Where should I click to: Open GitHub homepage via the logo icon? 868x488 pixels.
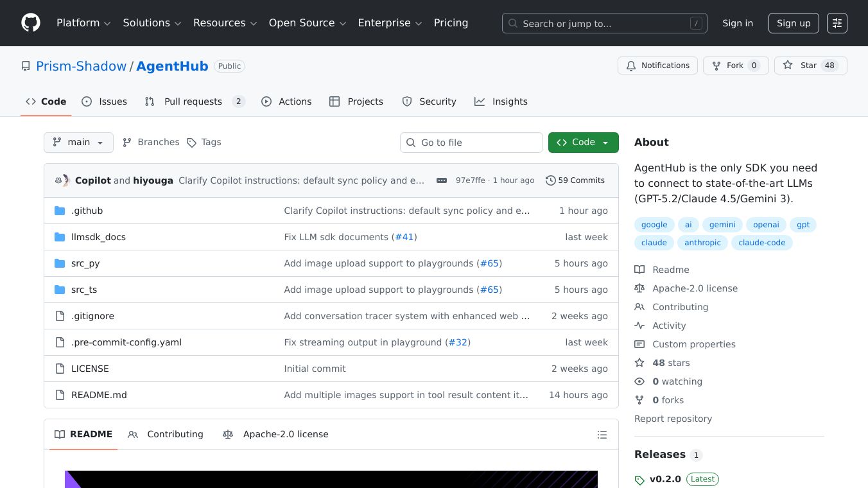pyautogui.click(x=30, y=23)
